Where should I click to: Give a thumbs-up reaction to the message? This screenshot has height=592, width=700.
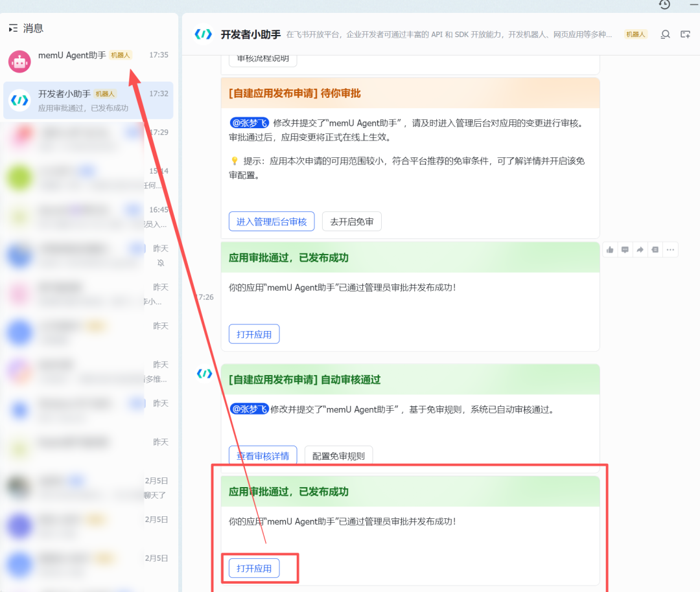click(610, 250)
